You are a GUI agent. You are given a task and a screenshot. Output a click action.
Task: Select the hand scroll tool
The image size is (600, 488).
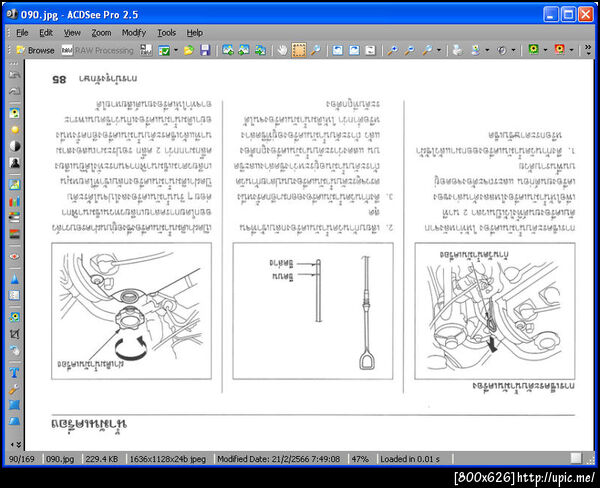coord(282,50)
